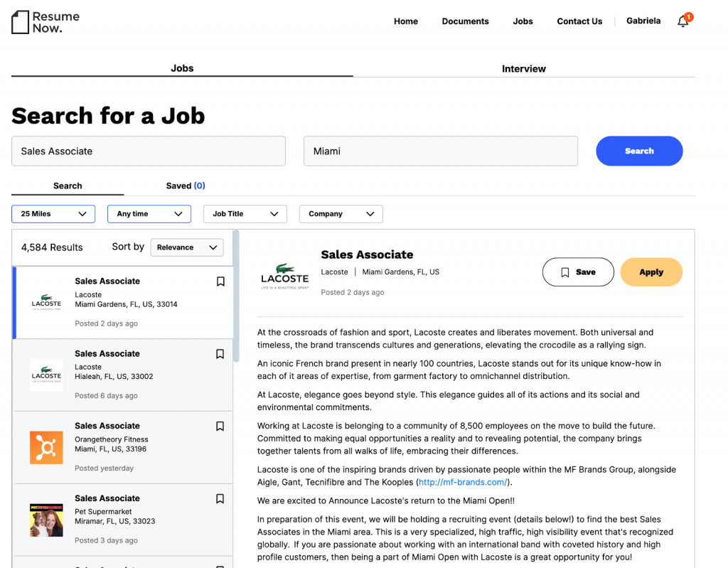Bookmark the Orangetheory Fitness job listing
728x568 pixels.
coord(220,427)
